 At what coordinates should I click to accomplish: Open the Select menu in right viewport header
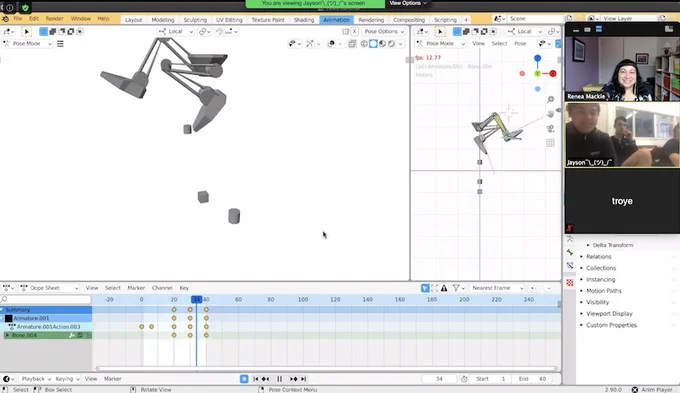pos(499,44)
